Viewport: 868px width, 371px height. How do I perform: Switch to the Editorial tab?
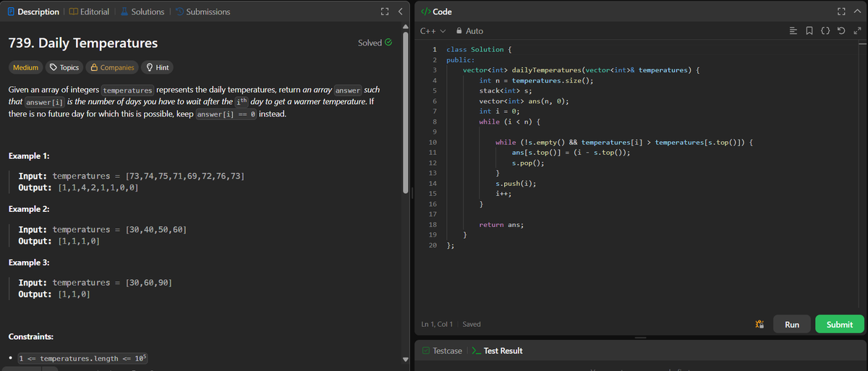[x=89, y=12]
